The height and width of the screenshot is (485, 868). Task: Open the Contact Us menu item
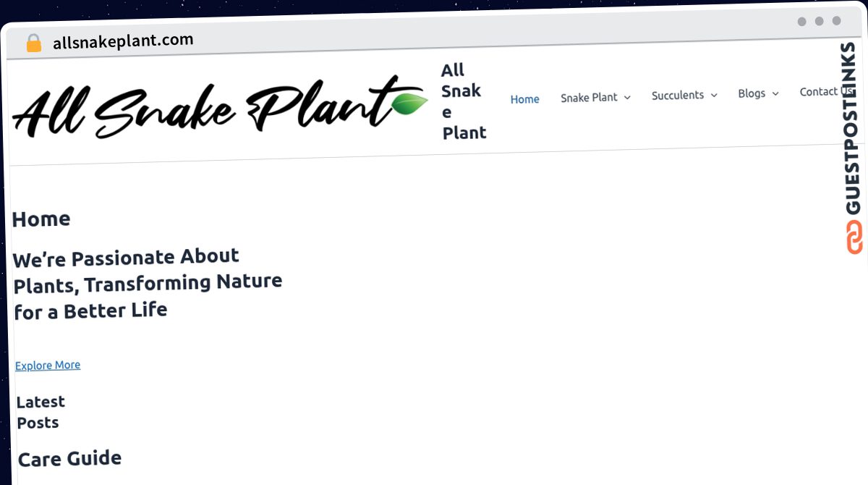click(x=826, y=91)
